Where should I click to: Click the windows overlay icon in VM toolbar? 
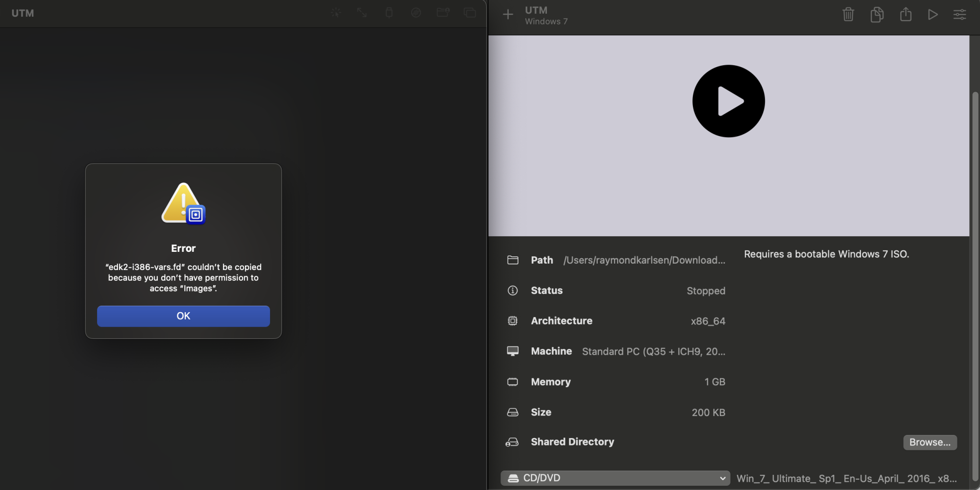pyautogui.click(x=470, y=13)
